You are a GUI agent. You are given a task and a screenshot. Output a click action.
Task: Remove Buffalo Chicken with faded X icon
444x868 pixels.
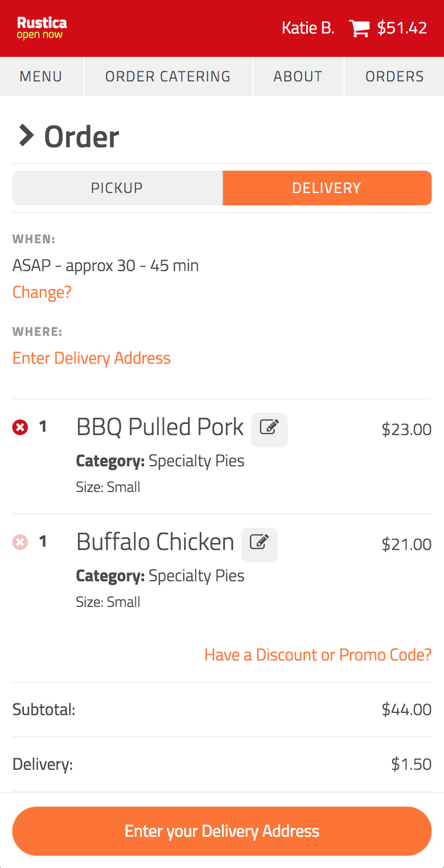click(20, 542)
